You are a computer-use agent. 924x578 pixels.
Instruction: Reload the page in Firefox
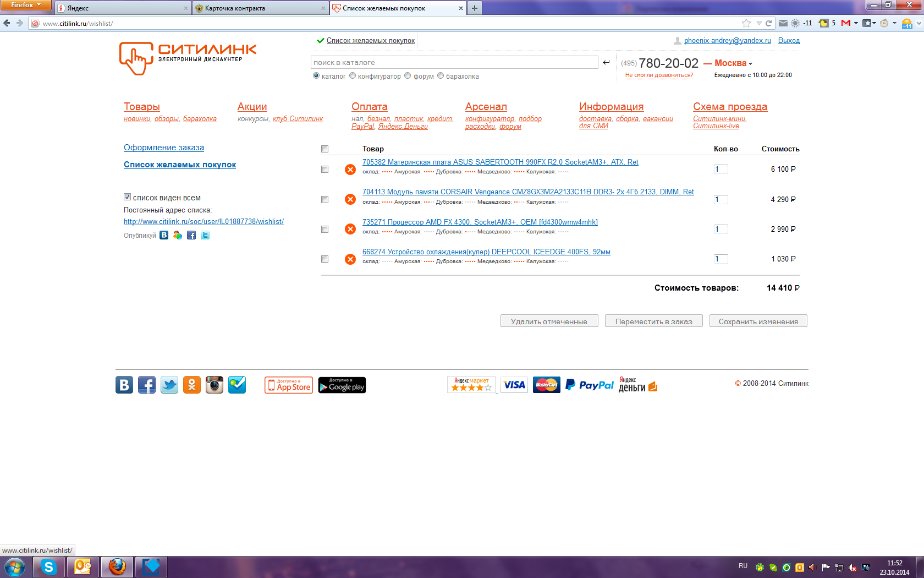(x=769, y=23)
